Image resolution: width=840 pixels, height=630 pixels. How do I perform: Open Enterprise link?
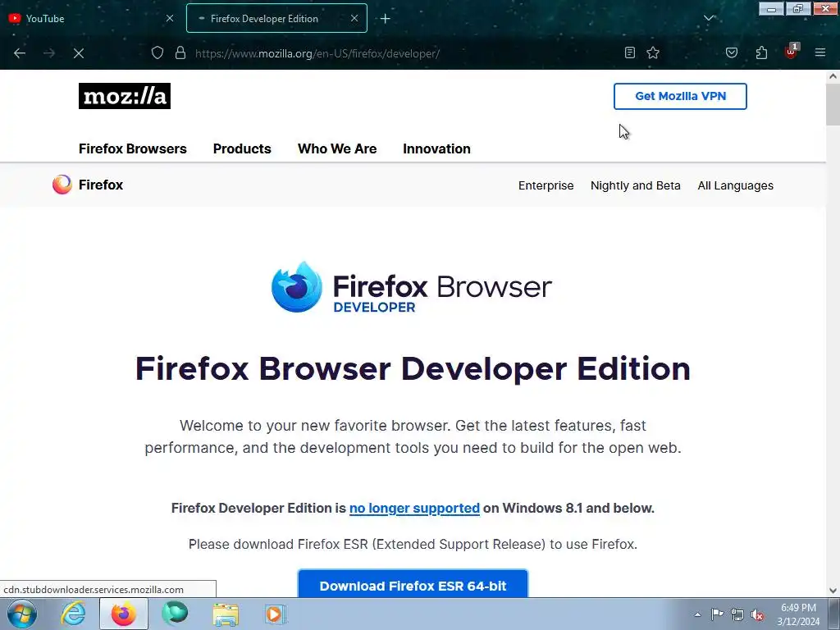coord(546,185)
